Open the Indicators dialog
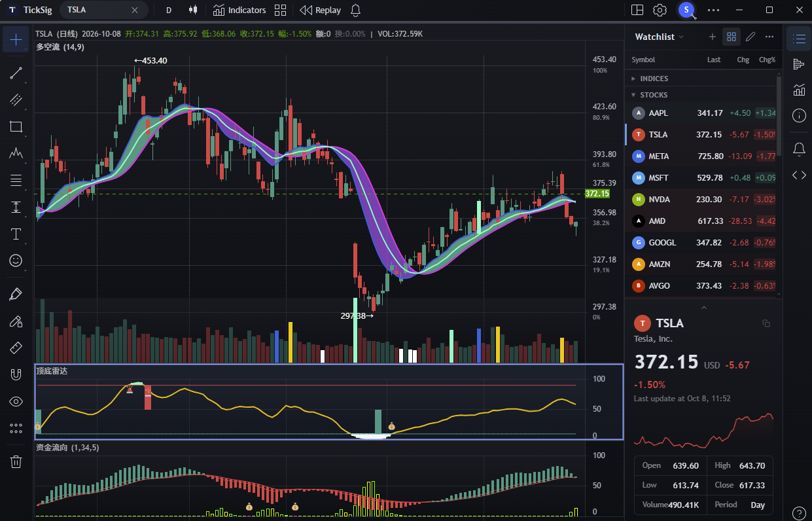 coord(239,10)
